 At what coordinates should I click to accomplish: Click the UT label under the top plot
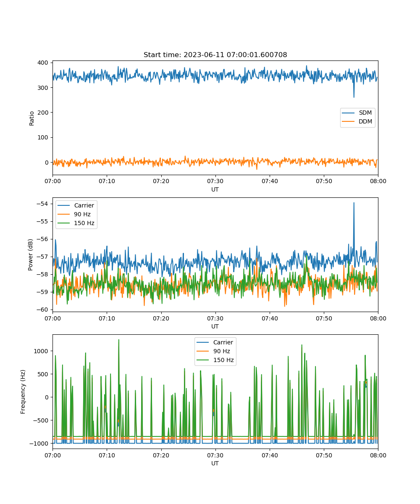215,189
